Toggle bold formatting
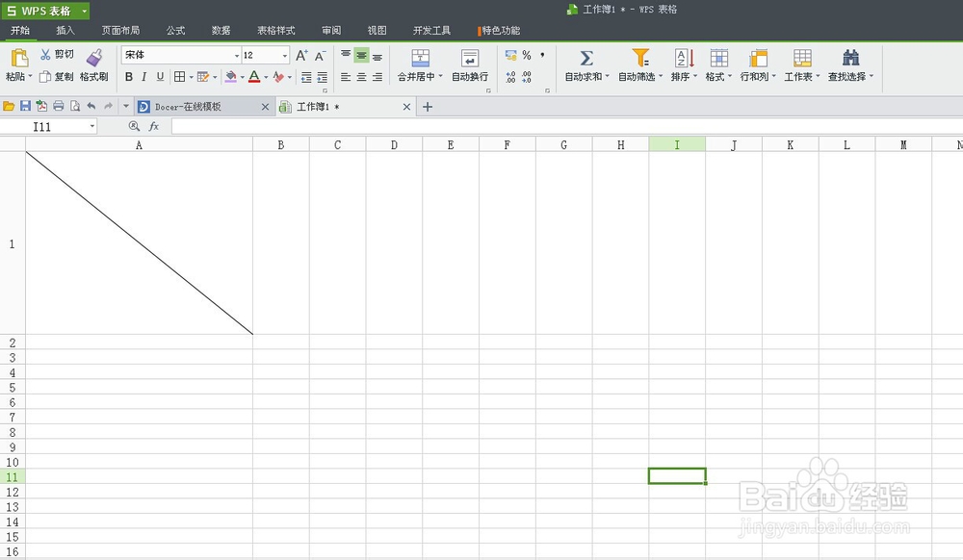This screenshot has width=963, height=560. [129, 77]
